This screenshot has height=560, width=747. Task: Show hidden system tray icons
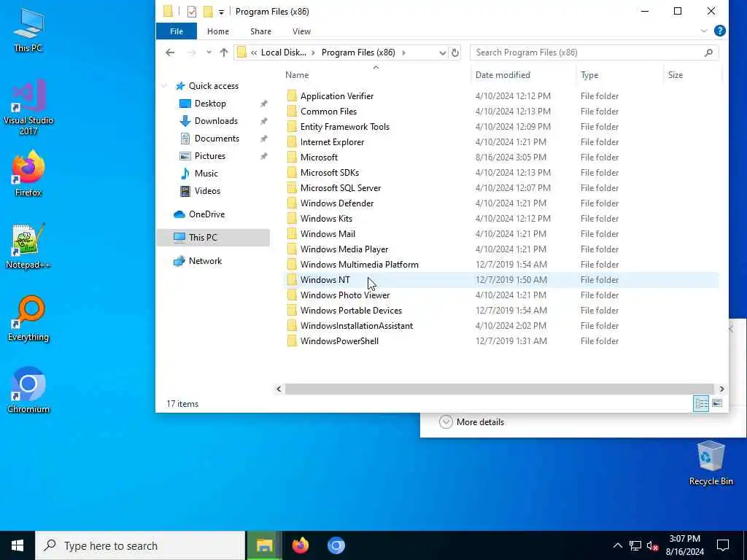[x=617, y=545]
